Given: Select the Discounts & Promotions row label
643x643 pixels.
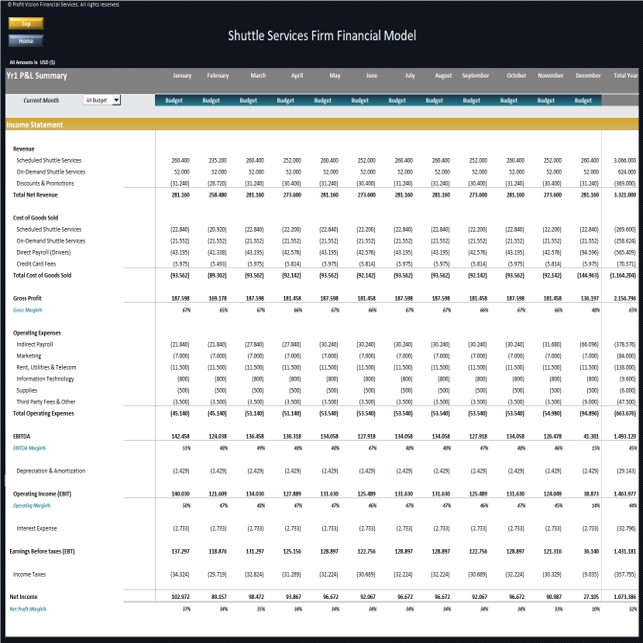Looking at the screenshot, I should click(45, 183).
